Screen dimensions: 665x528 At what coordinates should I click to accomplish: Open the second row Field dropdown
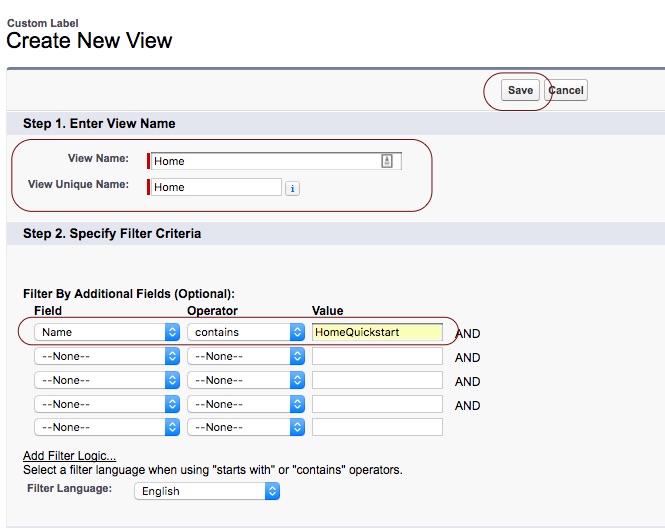pyautogui.click(x=107, y=356)
